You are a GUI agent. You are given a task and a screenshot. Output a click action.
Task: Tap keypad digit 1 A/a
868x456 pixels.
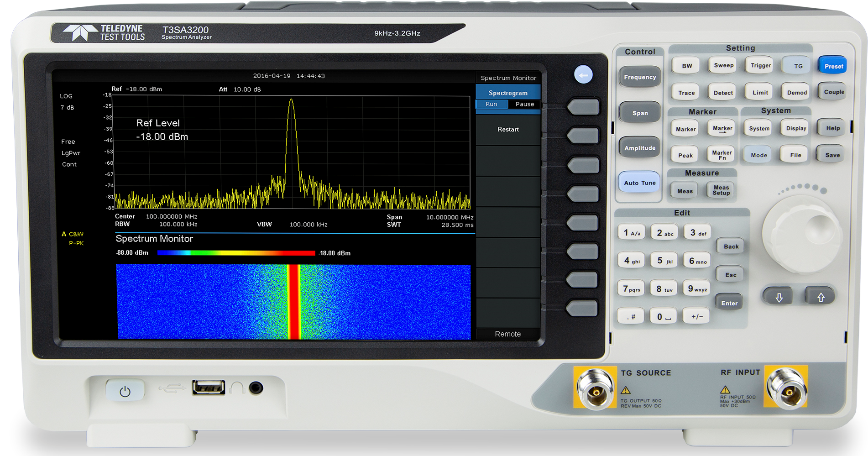632,233
